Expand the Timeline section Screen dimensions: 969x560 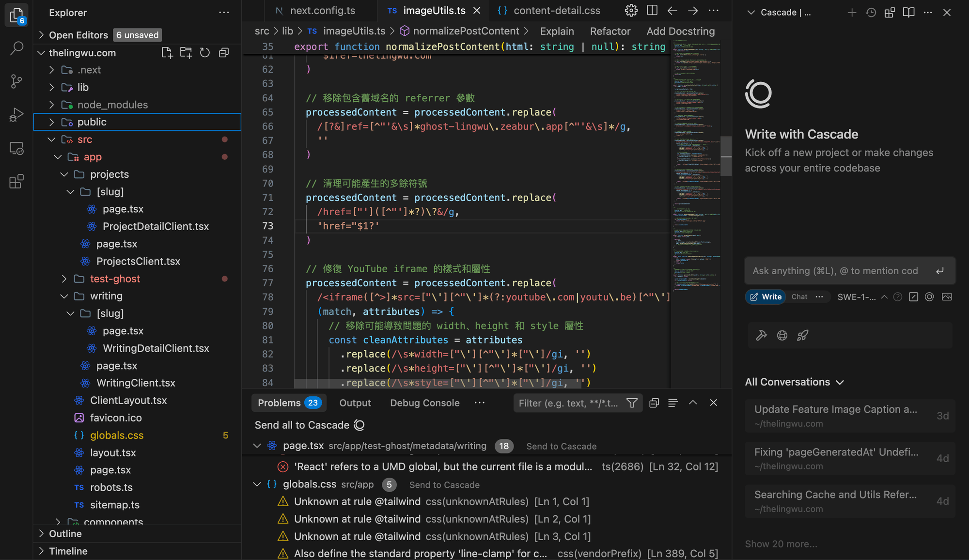[x=137, y=551]
